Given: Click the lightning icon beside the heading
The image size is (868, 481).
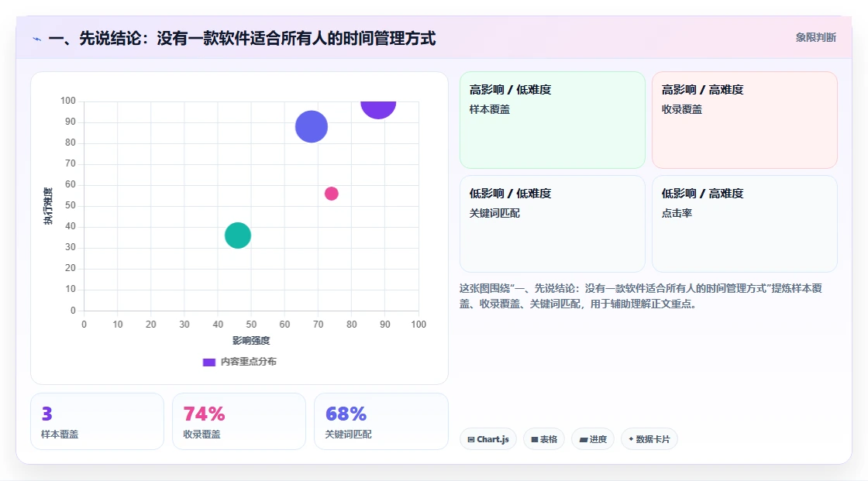Looking at the screenshot, I should point(37,39).
